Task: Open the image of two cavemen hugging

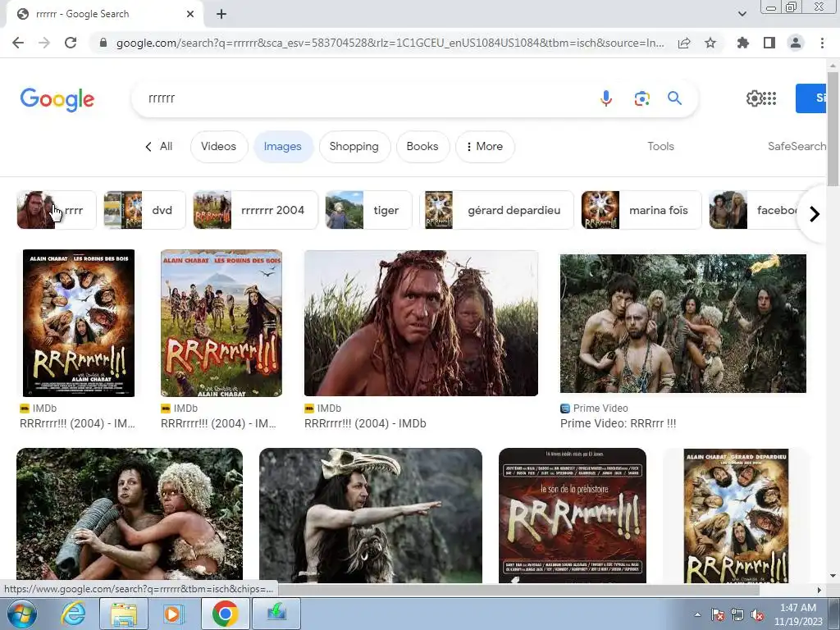Action: pos(130,515)
